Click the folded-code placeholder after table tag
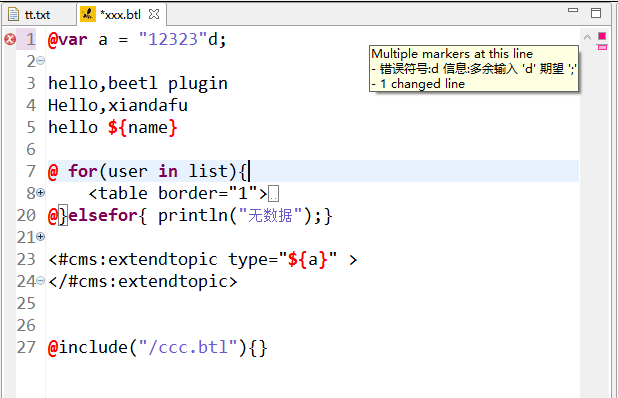Viewport: 618px width, 398px height. 274,194
